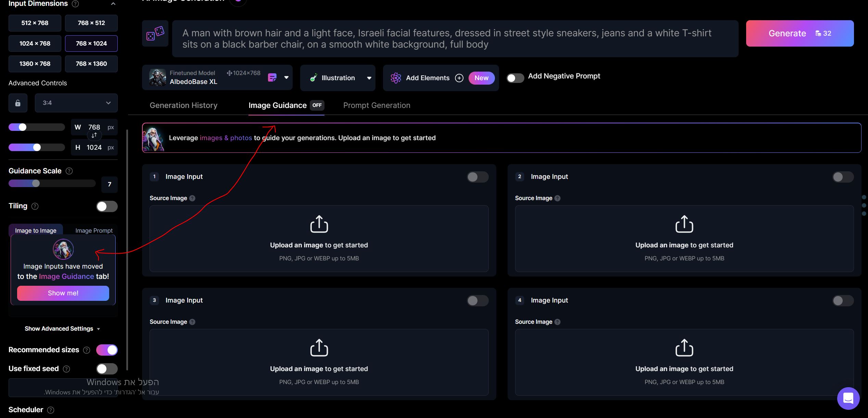Click the swap width and height arrows
This screenshot has width=868, height=418.
94,136
